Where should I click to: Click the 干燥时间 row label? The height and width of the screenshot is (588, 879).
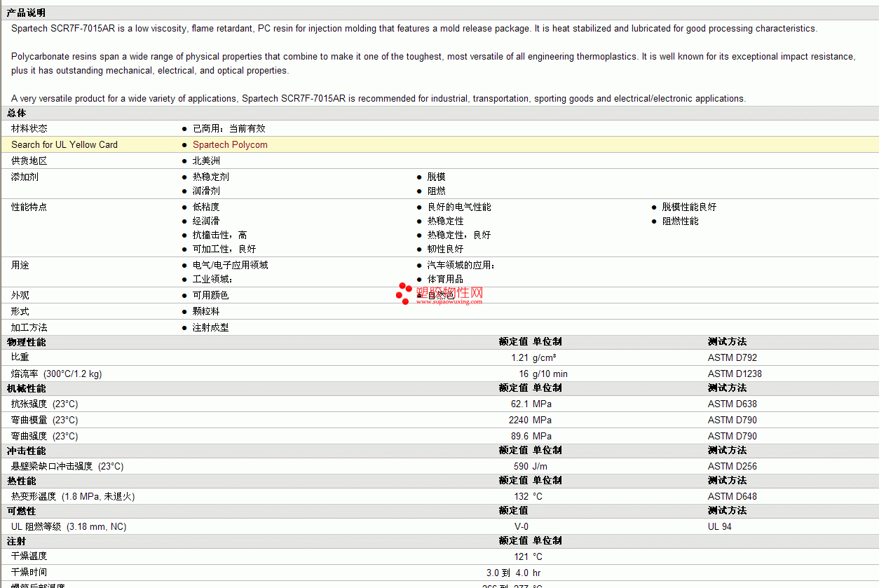point(29,573)
